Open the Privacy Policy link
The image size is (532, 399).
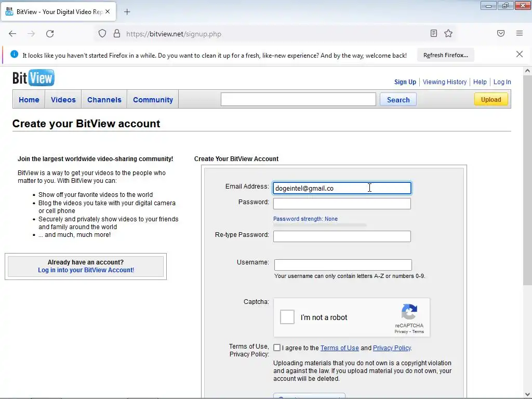click(x=392, y=348)
